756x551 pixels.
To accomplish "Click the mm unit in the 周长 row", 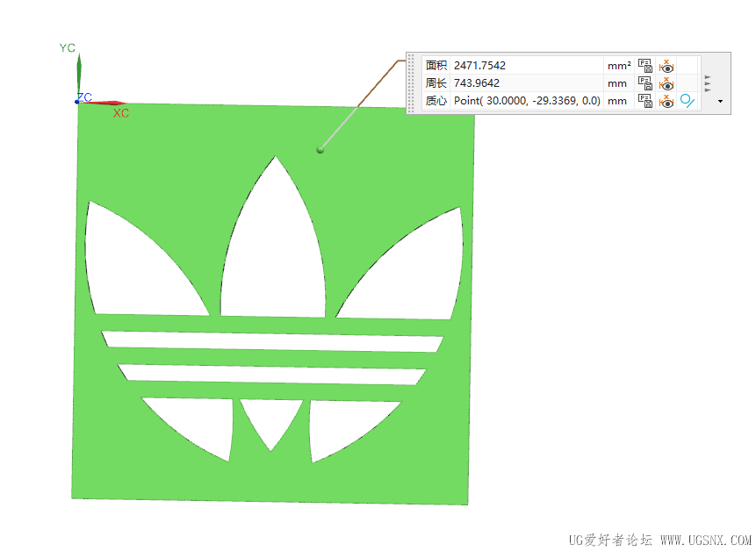I will coord(617,83).
